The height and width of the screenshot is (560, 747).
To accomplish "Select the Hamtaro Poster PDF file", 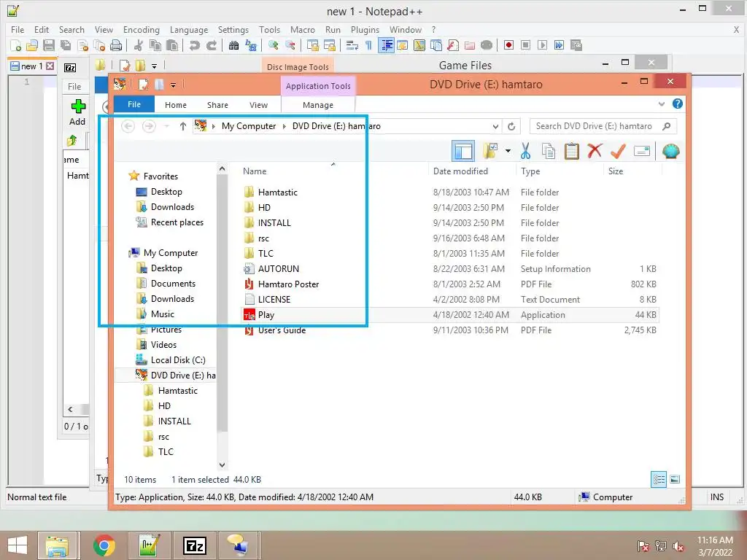I will pyautogui.click(x=288, y=284).
